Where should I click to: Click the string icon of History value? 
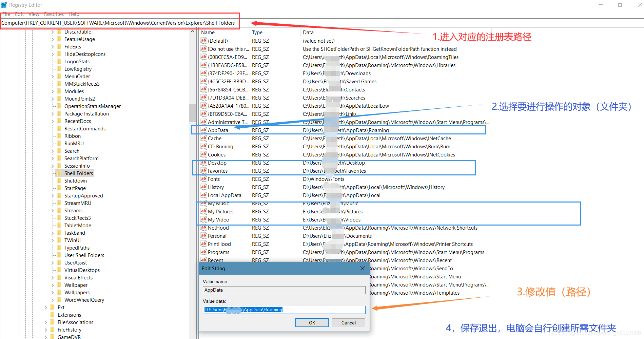pyautogui.click(x=203, y=187)
